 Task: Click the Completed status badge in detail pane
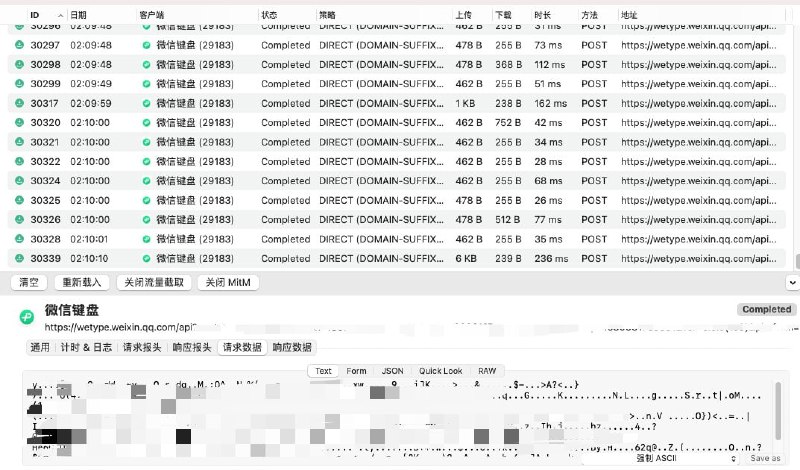[x=766, y=309]
